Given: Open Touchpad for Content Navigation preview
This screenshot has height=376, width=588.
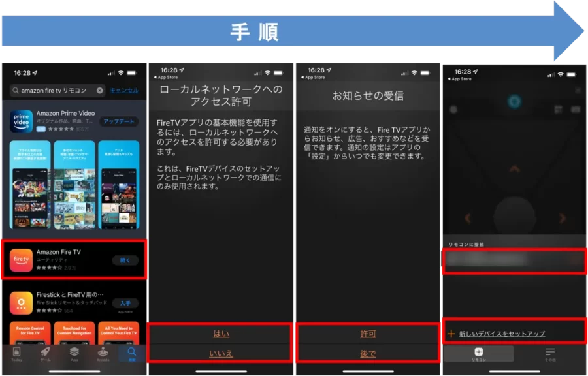Looking at the screenshot, I should pos(74,333).
